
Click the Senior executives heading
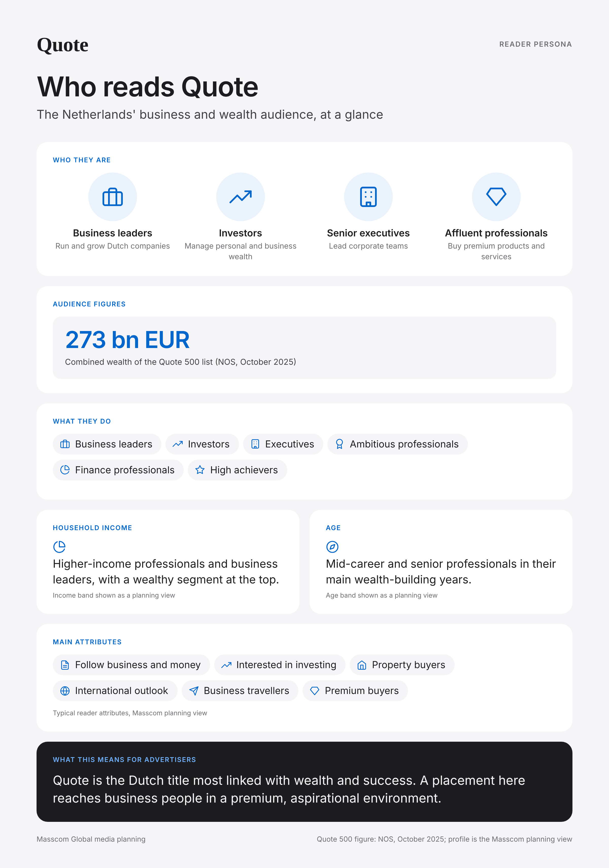click(x=368, y=233)
